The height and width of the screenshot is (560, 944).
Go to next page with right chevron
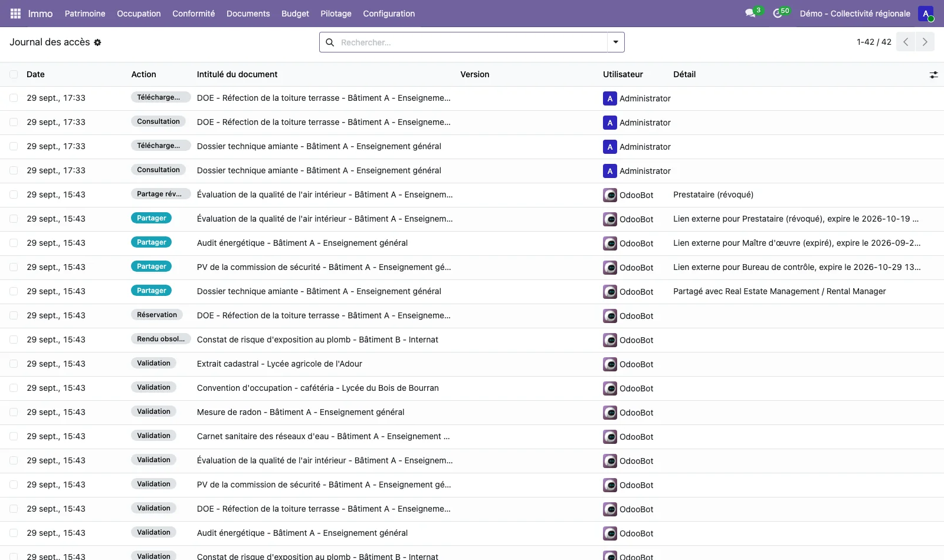[925, 42]
